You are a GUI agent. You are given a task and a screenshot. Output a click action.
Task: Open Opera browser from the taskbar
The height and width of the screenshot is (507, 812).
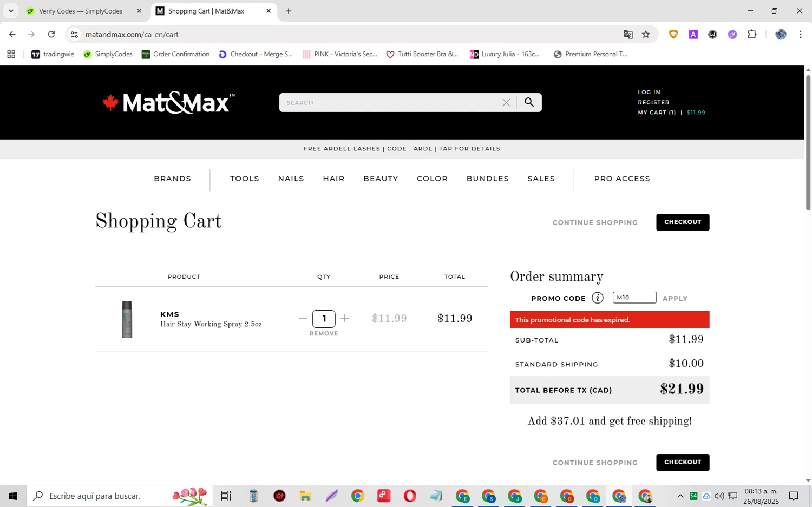[410, 496]
